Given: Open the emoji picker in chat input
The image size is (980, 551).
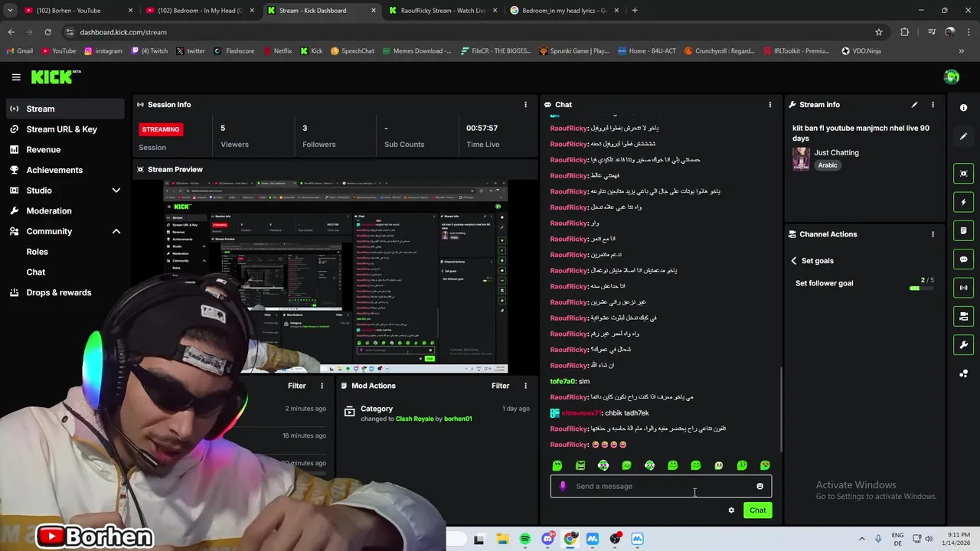Looking at the screenshot, I should tap(759, 486).
